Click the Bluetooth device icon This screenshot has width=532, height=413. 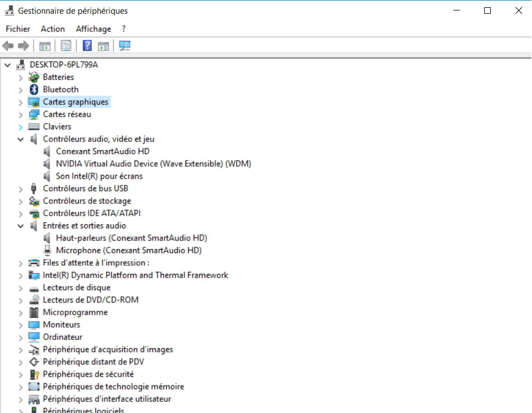click(x=34, y=90)
